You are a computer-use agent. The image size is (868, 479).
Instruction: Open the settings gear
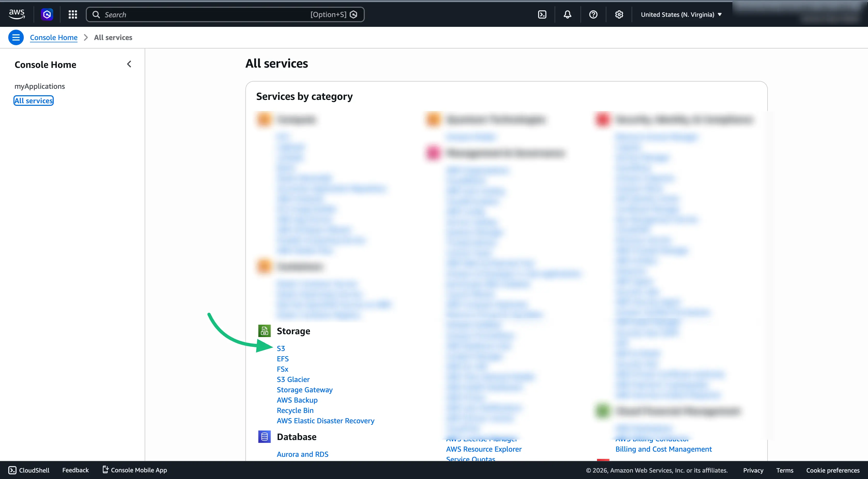(619, 14)
